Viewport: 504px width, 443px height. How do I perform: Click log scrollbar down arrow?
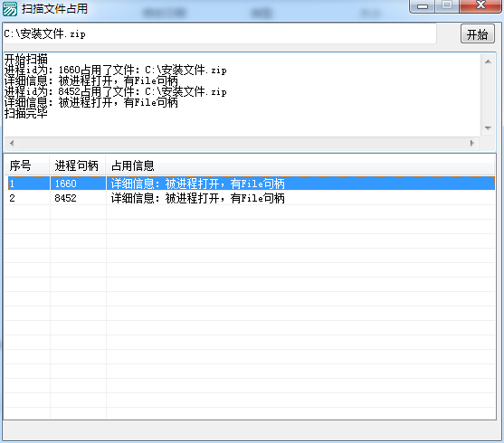[488, 128]
